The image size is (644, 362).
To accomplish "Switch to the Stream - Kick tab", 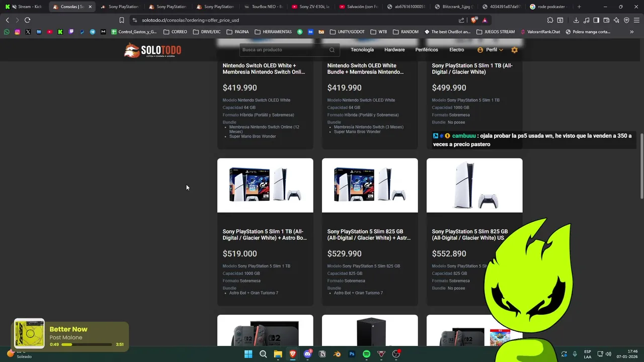I will click(25, 7).
